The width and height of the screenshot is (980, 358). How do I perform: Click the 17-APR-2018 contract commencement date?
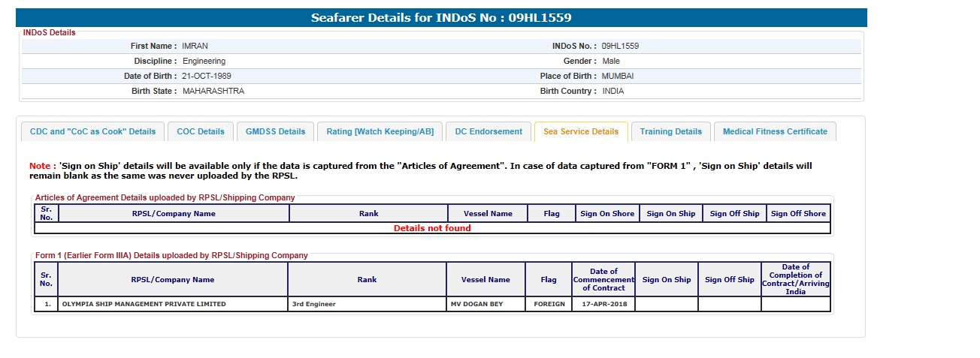[603, 304]
